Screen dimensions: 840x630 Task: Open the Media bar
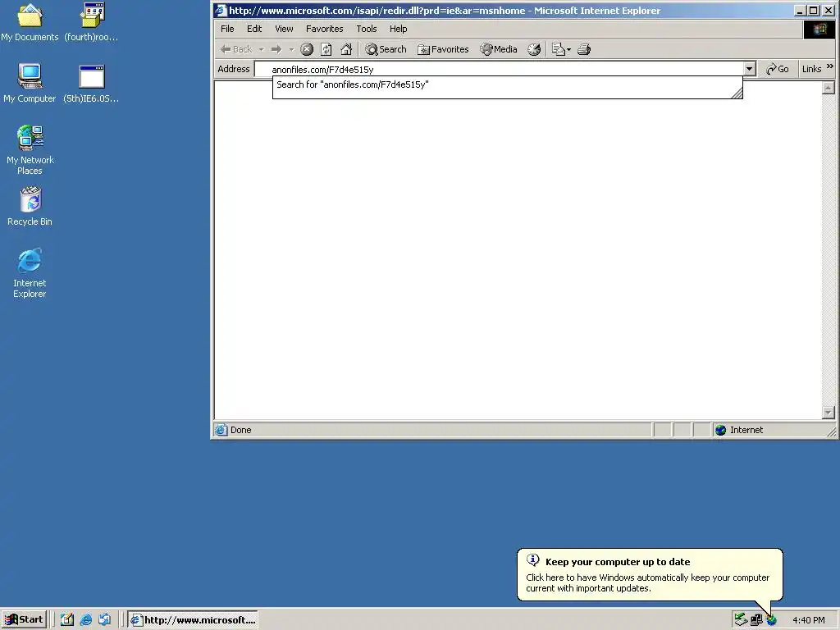tap(499, 49)
